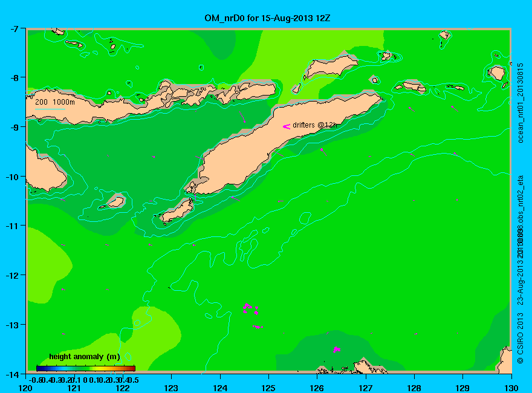532x393 pixels.
Task: Click the "200 1000m" depth contour label
Action: [x=55, y=102]
